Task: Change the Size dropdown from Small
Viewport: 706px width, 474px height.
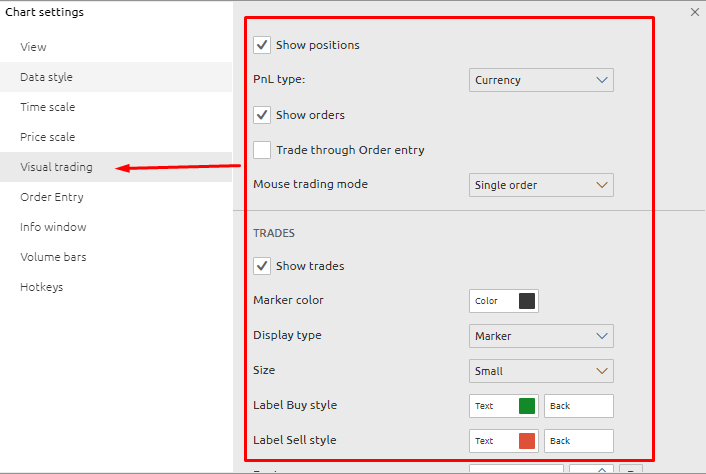Action: coord(541,371)
